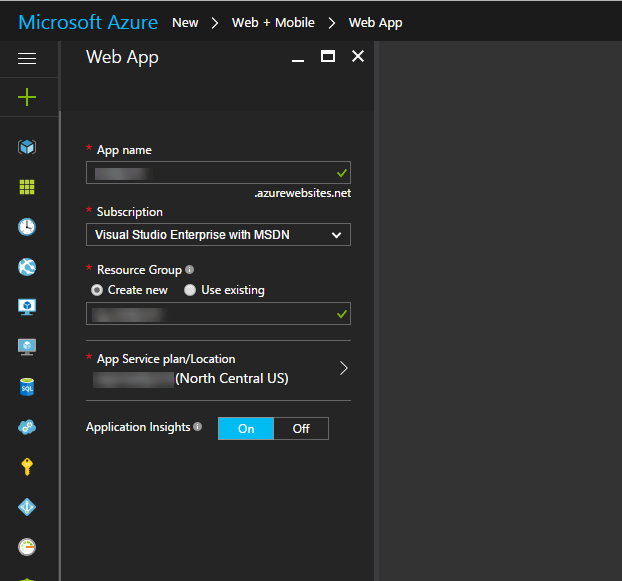This screenshot has width=622, height=581.
Task: Open the yellow key Subscriptions icon
Action: pos(27,467)
